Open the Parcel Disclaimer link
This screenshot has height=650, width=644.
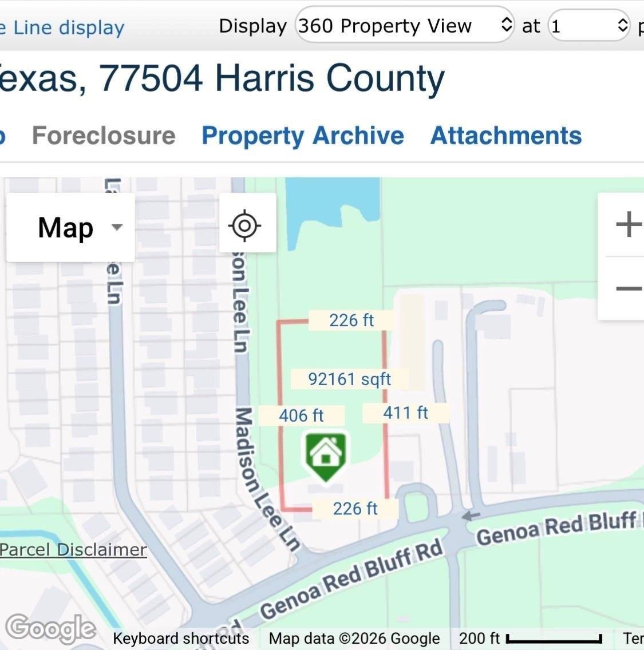tap(73, 550)
